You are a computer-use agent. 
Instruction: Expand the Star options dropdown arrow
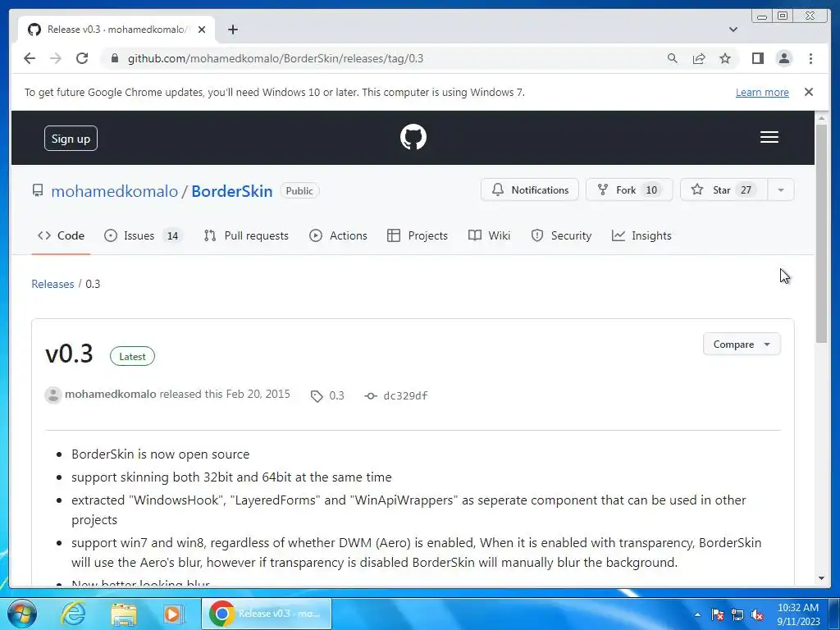781,190
